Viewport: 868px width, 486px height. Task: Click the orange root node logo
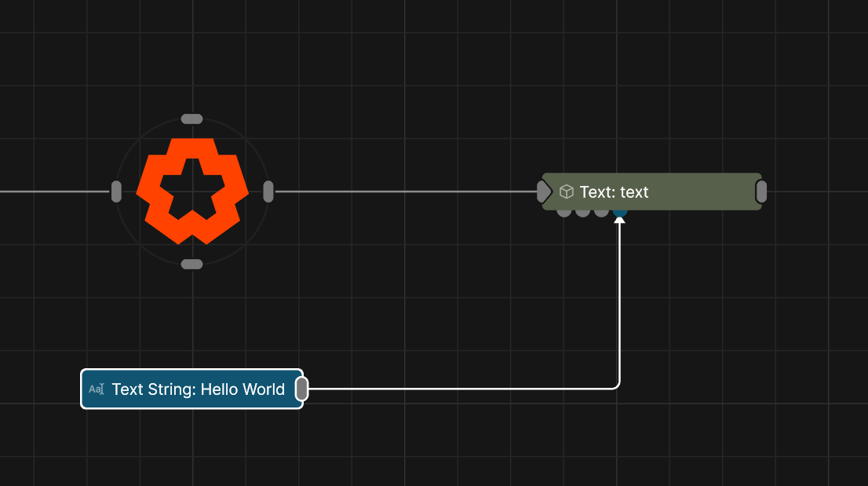(x=192, y=191)
